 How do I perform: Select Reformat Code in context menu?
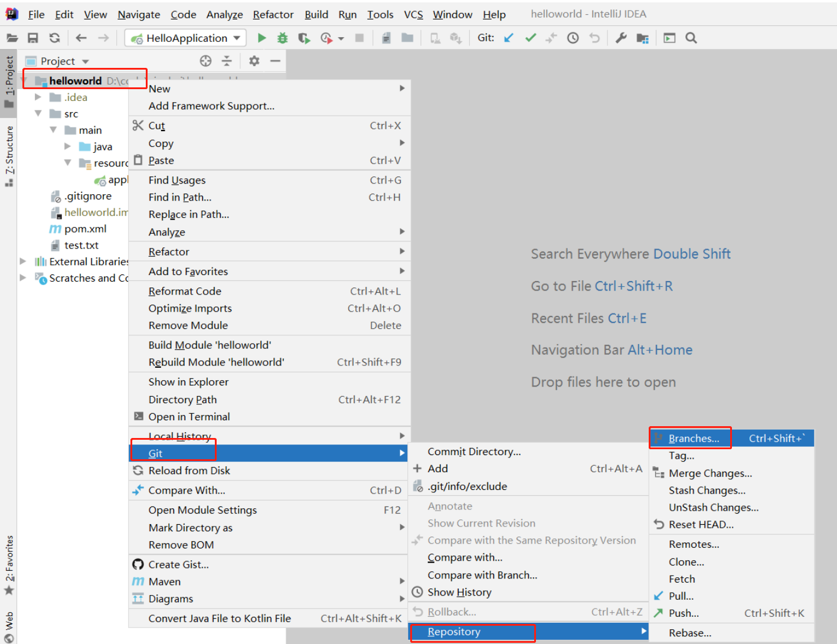pos(270,291)
